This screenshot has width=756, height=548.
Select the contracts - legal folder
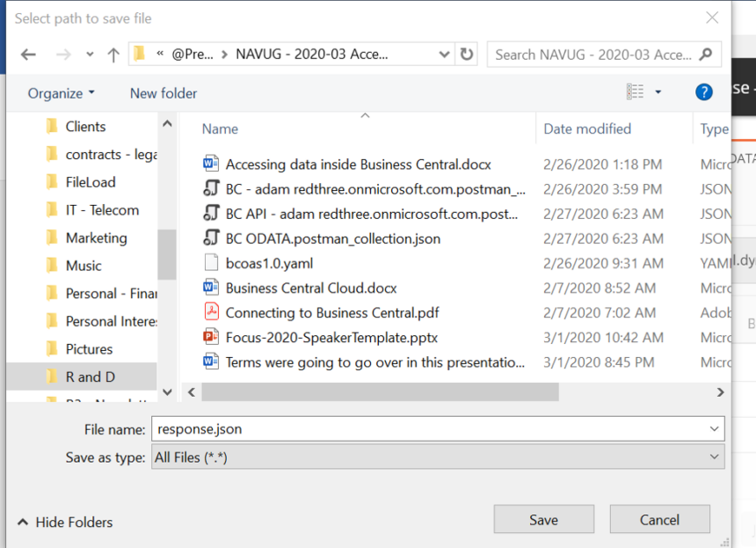102,154
